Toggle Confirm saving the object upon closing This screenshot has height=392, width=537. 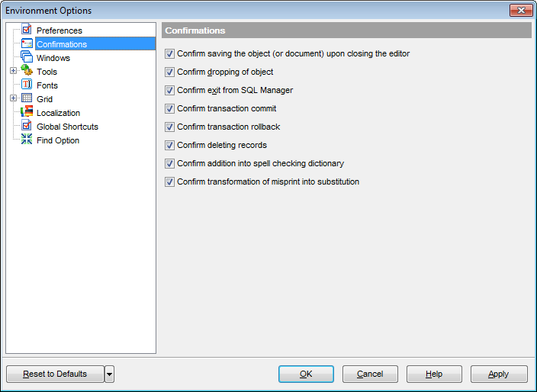[169, 53]
